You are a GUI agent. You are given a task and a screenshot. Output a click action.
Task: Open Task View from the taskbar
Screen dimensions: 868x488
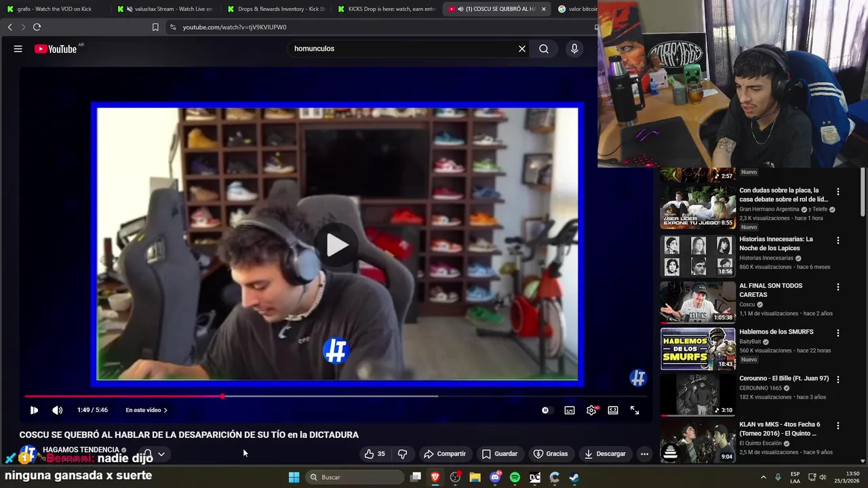(x=416, y=477)
